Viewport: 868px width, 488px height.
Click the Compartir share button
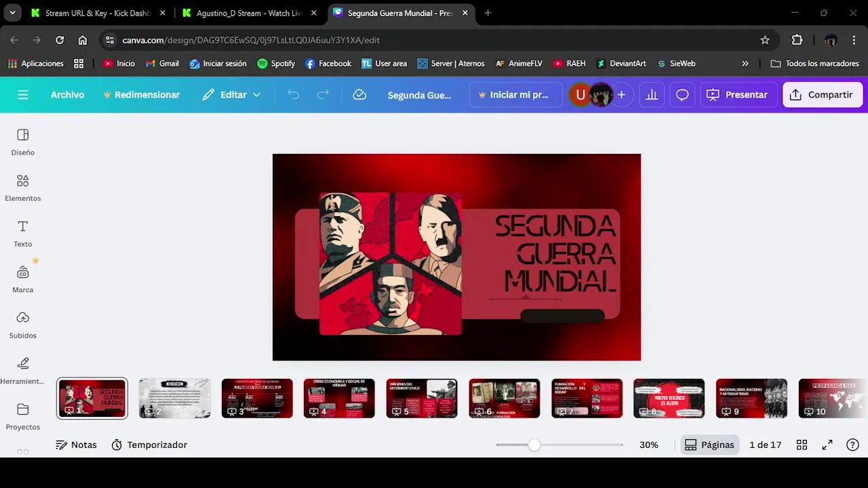coord(822,95)
